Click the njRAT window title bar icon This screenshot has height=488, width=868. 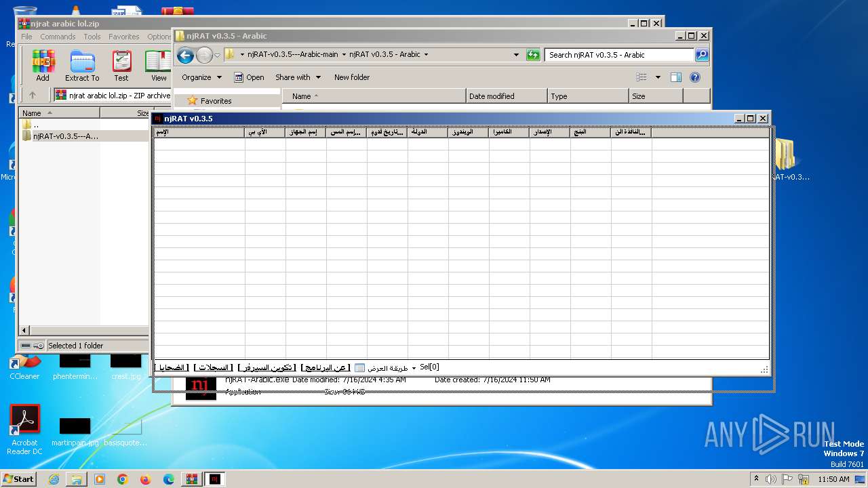pos(157,119)
